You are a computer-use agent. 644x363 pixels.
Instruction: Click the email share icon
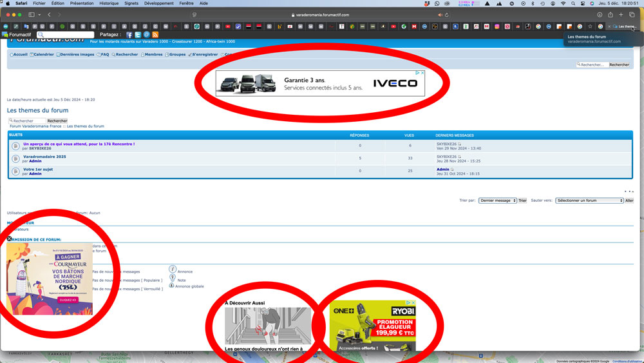coord(146,35)
